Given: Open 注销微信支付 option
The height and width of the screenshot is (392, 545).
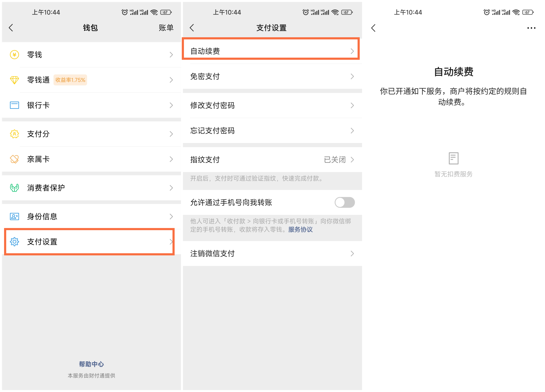Looking at the screenshot, I should click(272, 253).
